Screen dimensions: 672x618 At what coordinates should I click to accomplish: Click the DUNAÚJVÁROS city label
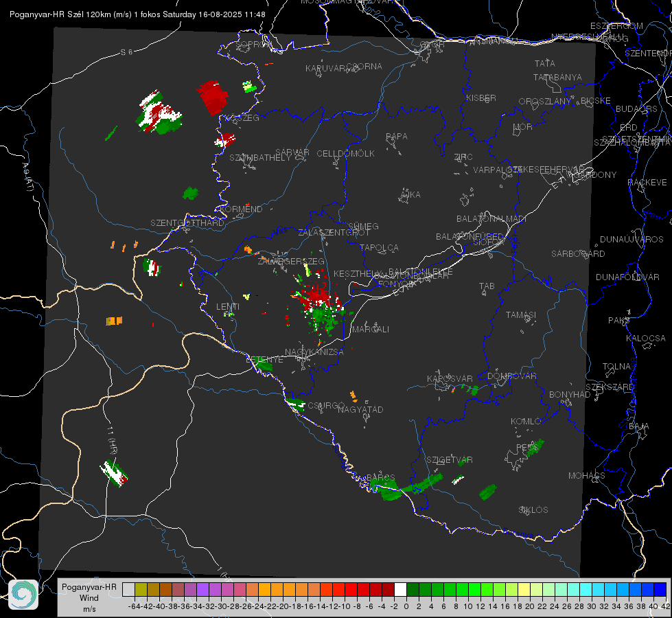(x=632, y=240)
